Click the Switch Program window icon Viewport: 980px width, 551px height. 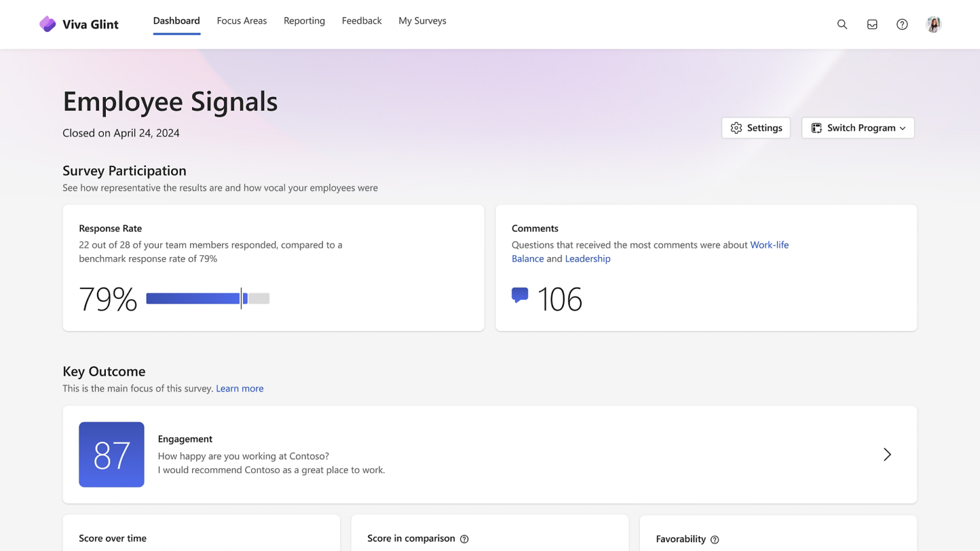[817, 128]
